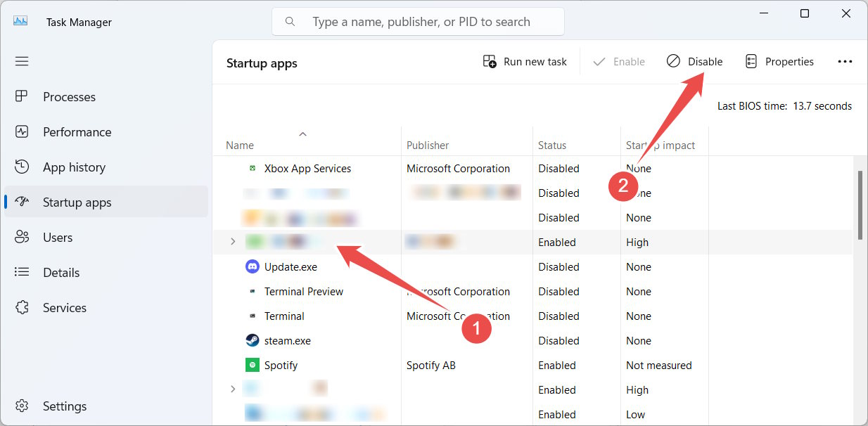Open the toolbar overflow menu
868x426 pixels.
pyautogui.click(x=845, y=61)
